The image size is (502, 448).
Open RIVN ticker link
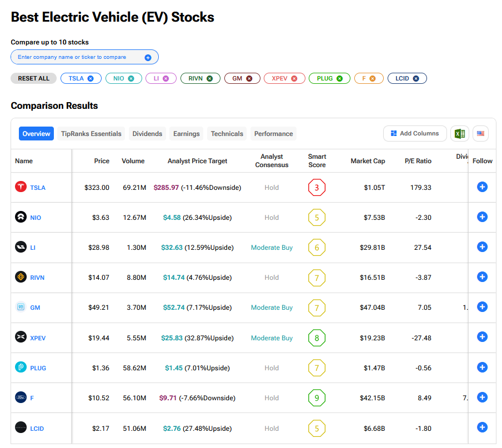[37, 278]
